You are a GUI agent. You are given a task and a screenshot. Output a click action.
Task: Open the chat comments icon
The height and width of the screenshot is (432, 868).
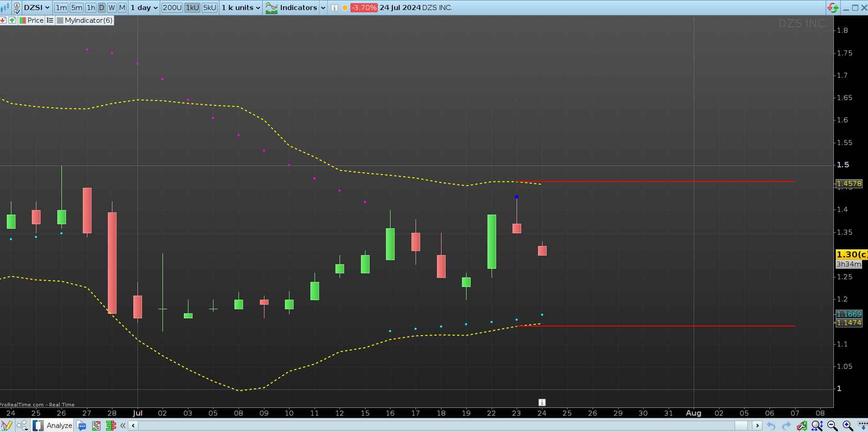pyautogui.click(x=82, y=426)
